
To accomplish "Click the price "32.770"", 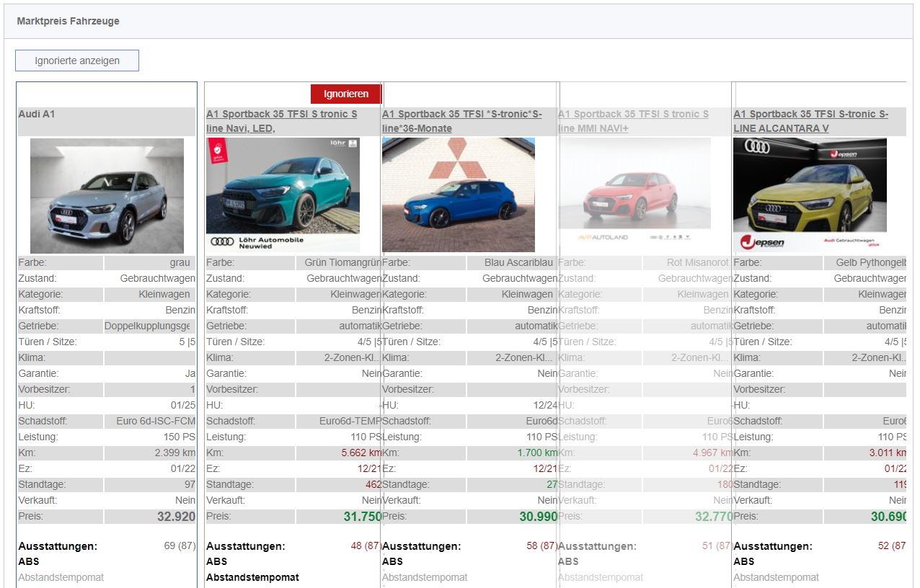I will pos(715,517).
